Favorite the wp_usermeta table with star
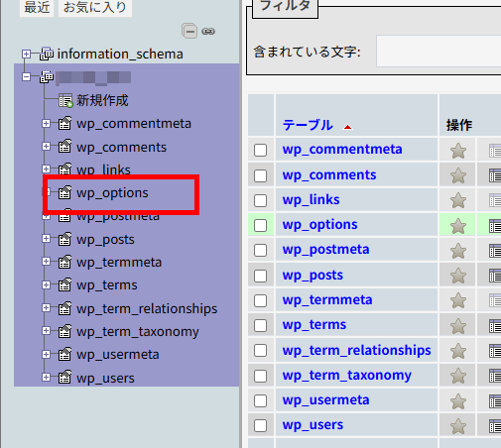 (x=458, y=401)
